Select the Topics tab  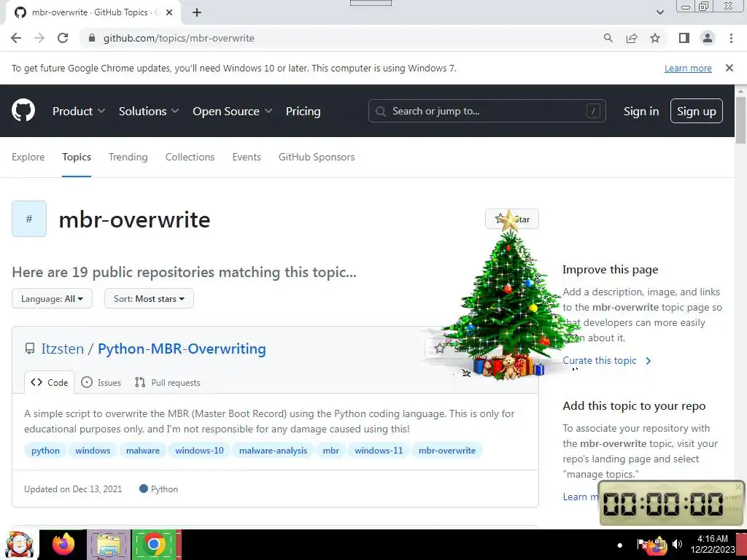76,157
